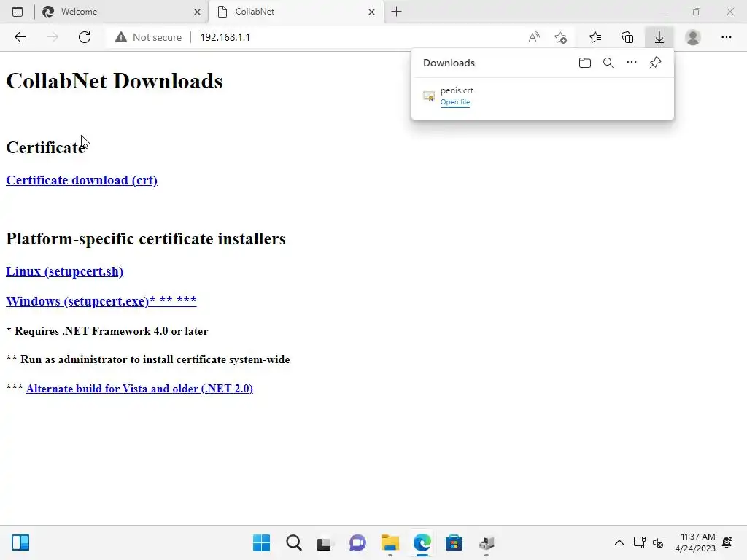
Task: Close the Welcome tab
Action: pos(197,12)
